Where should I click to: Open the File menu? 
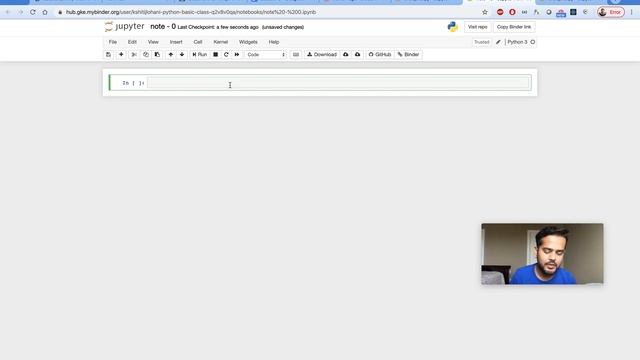[113, 42]
